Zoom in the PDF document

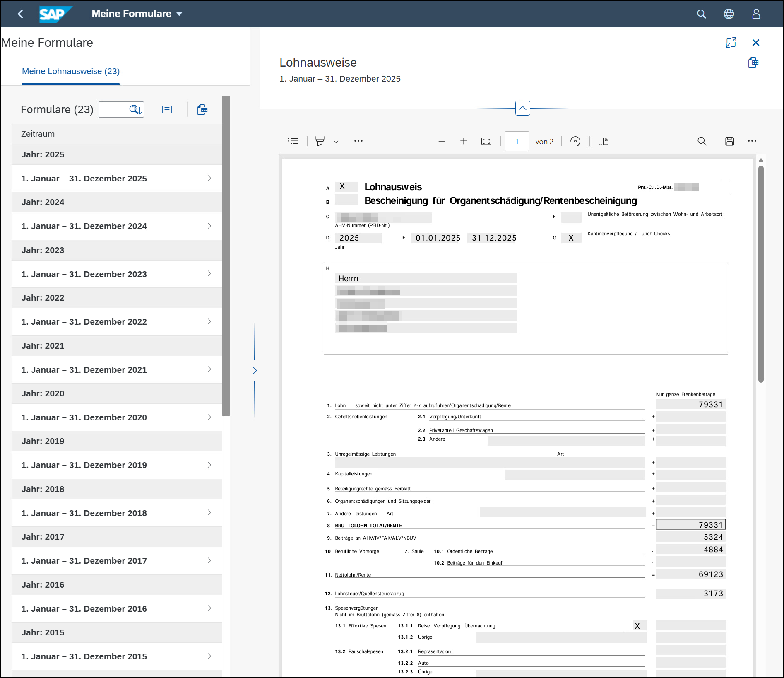coord(464,141)
